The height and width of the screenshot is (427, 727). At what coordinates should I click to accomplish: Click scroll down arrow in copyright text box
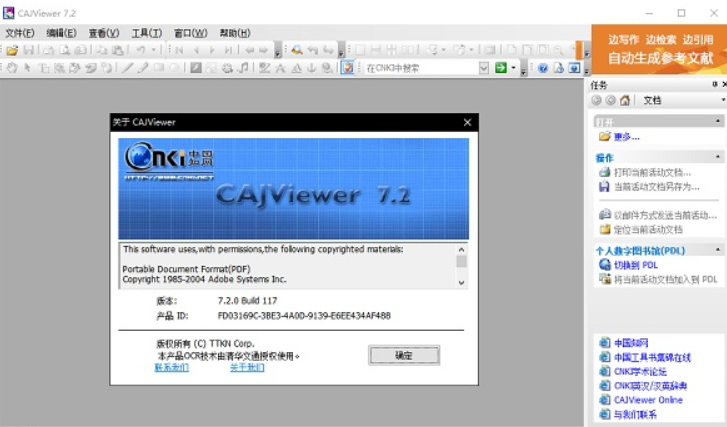(461, 282)
